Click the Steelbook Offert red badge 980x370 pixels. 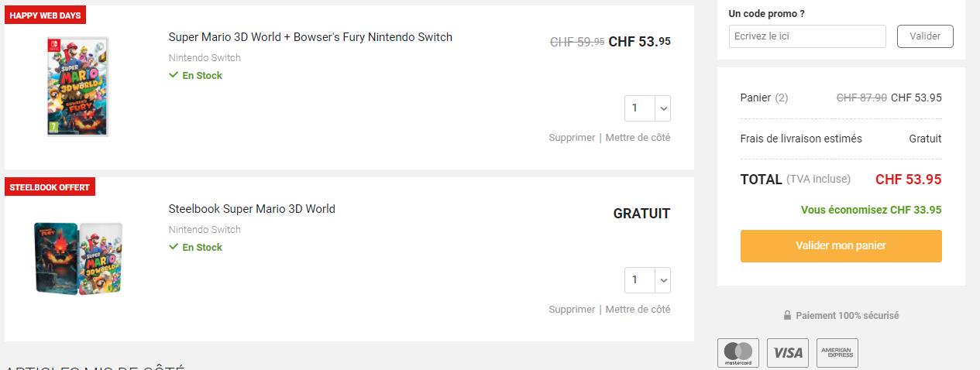coord(50,187)
